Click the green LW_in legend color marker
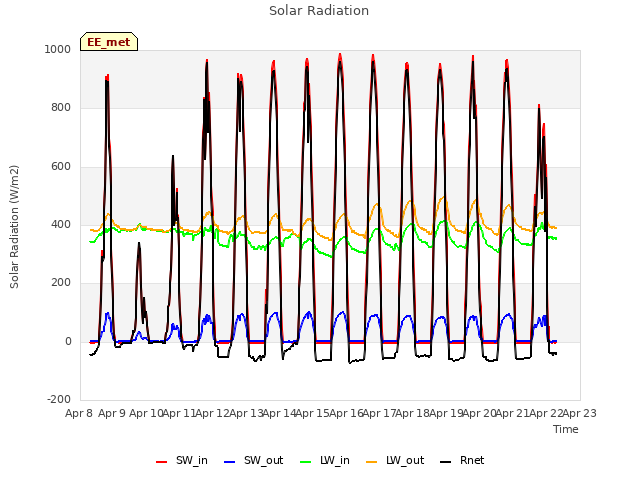The image size is (640, 480). (306, 462)
